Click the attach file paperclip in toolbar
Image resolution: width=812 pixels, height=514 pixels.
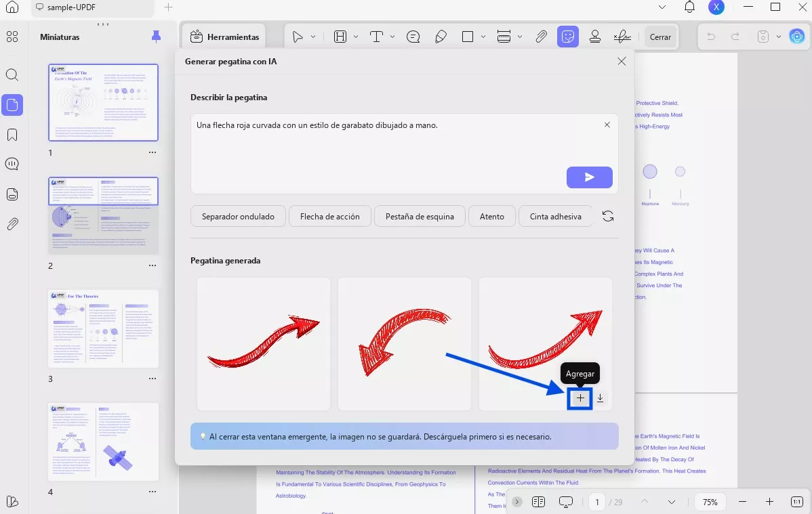pos(541,37)
